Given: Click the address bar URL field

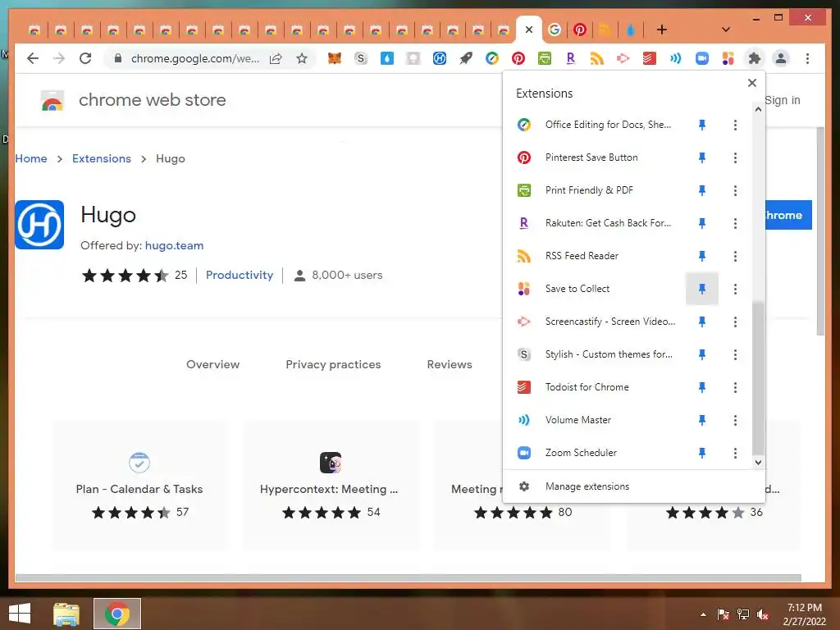Looking at the screenshot, I should click(x=194, y=58).
